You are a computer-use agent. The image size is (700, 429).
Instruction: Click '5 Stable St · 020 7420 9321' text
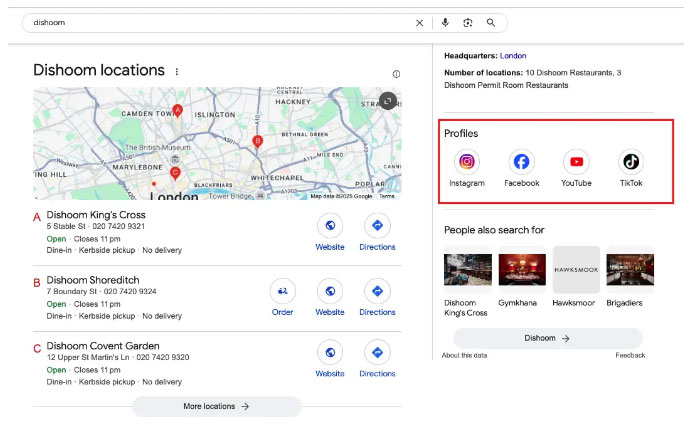click(x=96, y=226)
